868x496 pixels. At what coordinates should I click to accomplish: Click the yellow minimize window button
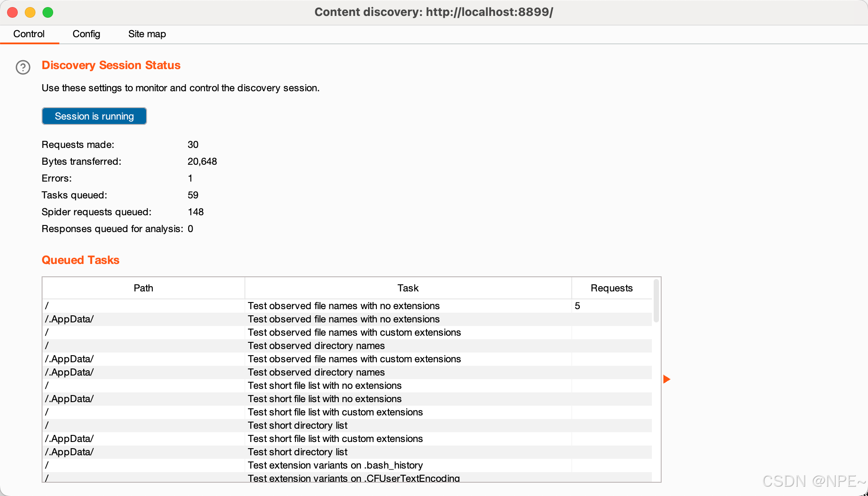pos(30,12)
